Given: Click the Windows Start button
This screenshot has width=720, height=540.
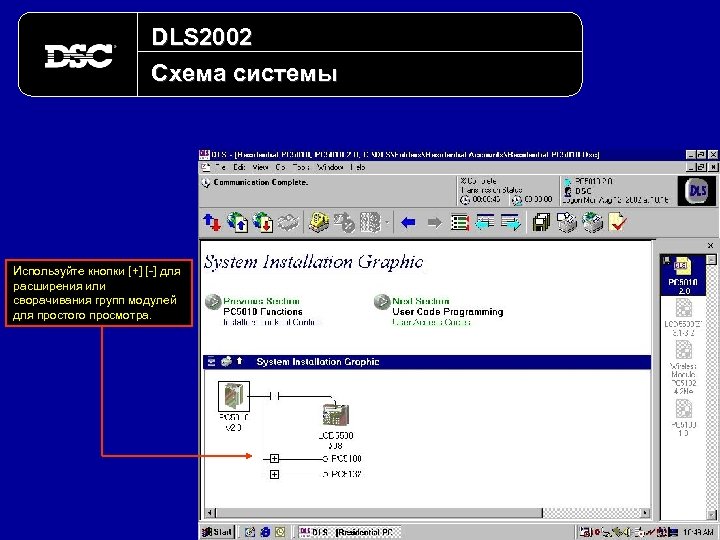Looking at the screenshot, I should (x=217, y=532).
